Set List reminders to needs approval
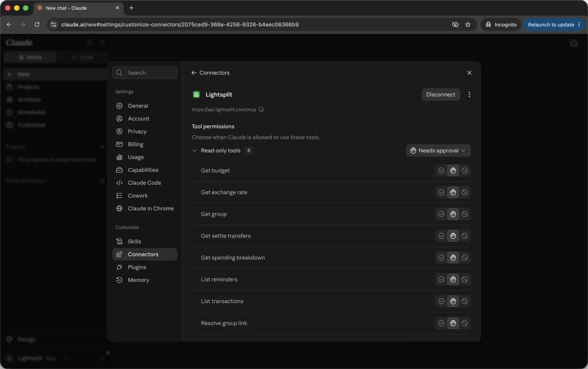The image size is (588, 369). [x=453, y=280]
